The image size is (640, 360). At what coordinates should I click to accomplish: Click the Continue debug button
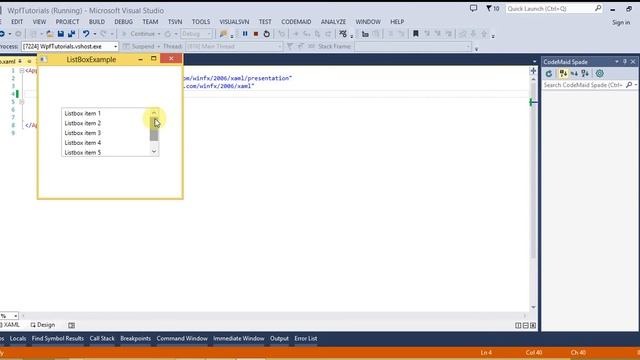tap(138, 34)
